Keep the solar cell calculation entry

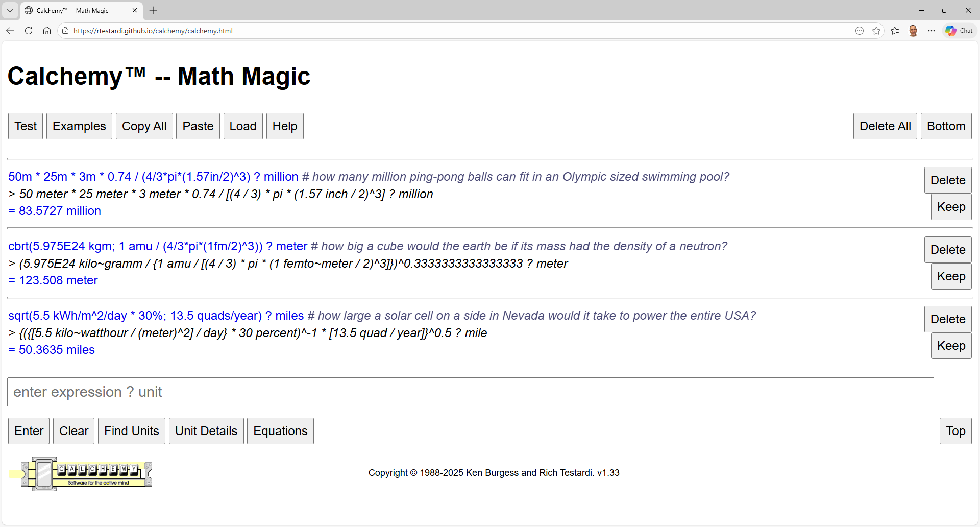tap(950, 346)
